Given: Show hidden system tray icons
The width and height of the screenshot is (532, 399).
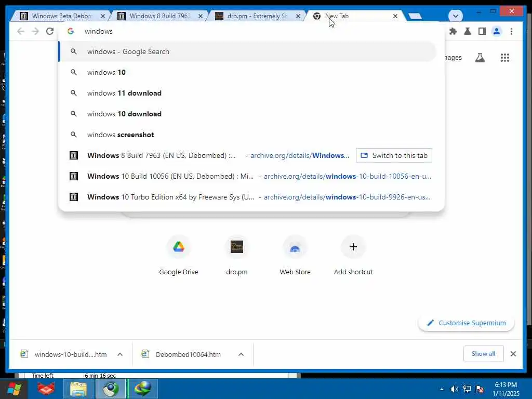Looking at the screenshot, I should 442,389.
